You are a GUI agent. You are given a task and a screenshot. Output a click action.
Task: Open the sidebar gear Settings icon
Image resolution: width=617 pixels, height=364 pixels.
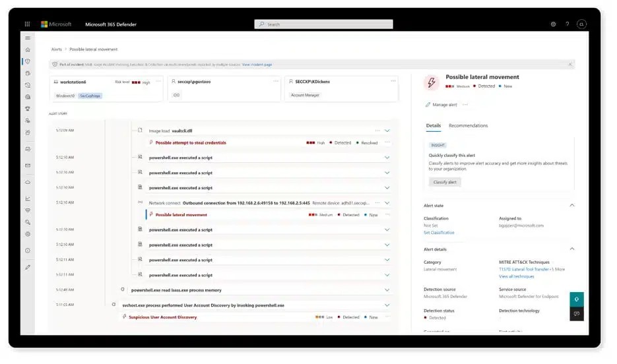point(28,234)
